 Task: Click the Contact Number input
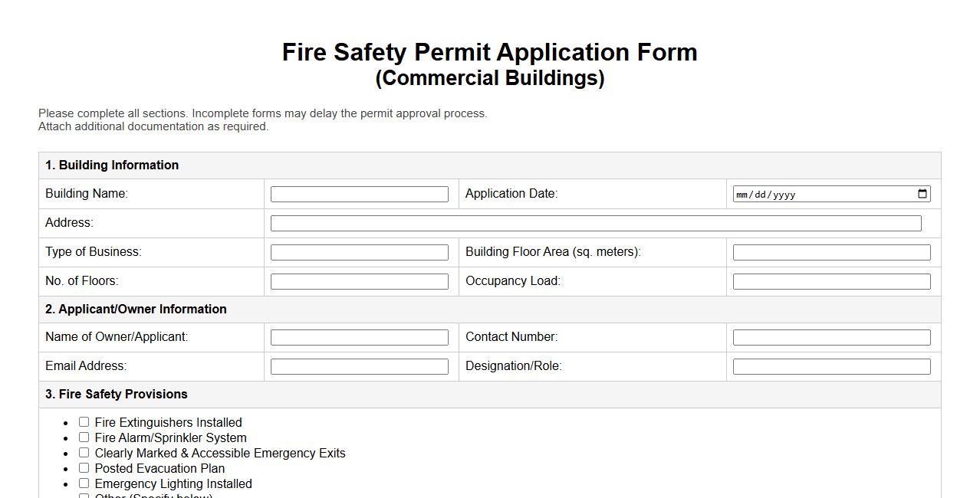point(831,336)
